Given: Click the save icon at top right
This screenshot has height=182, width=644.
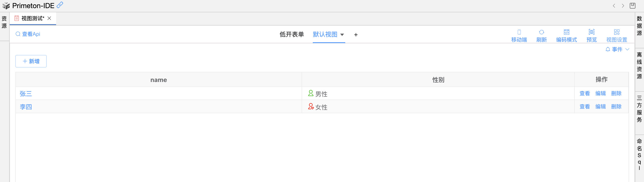Looking at the screenshot, I should 632,5.
